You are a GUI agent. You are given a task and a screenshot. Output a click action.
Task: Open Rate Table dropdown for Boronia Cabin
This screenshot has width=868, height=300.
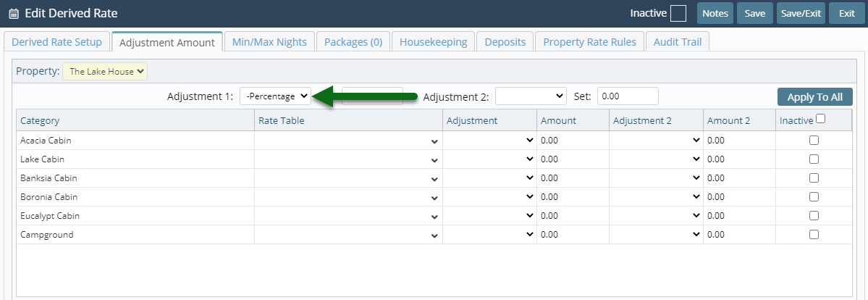point(348,197)
